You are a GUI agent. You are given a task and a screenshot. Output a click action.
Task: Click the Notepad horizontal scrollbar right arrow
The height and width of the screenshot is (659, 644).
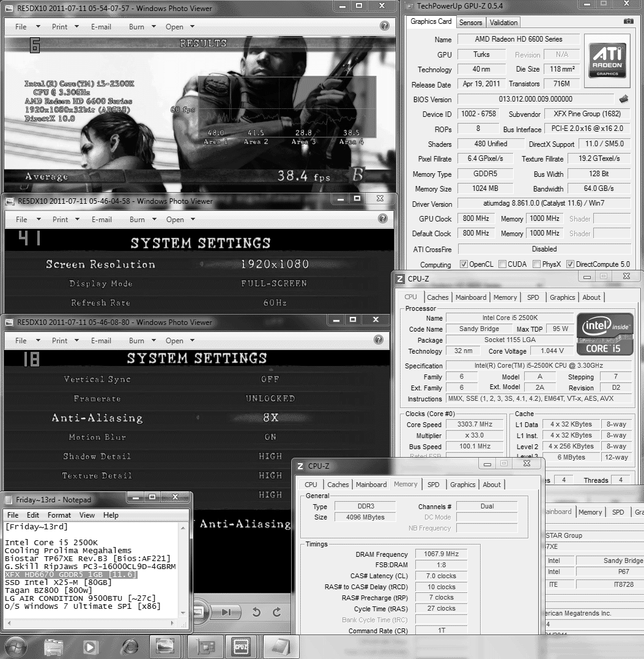(x=172, y=623)
